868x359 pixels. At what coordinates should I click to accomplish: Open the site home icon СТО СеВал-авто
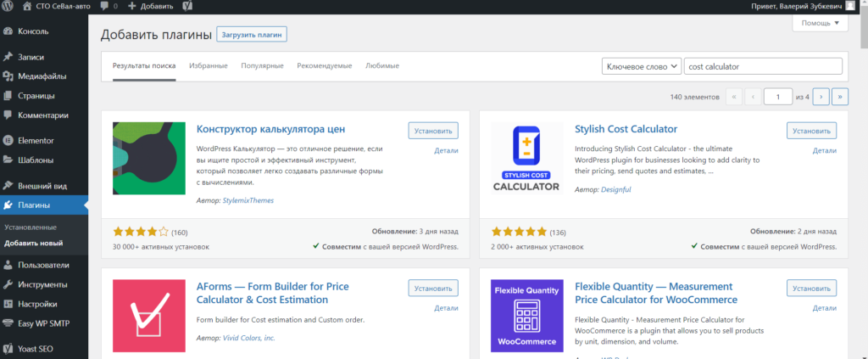(x=28, y=6)
